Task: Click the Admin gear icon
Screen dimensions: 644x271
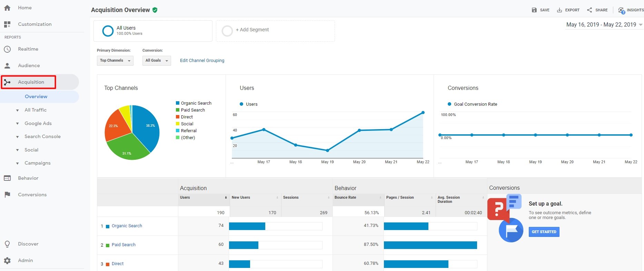Action: [7, 261]
